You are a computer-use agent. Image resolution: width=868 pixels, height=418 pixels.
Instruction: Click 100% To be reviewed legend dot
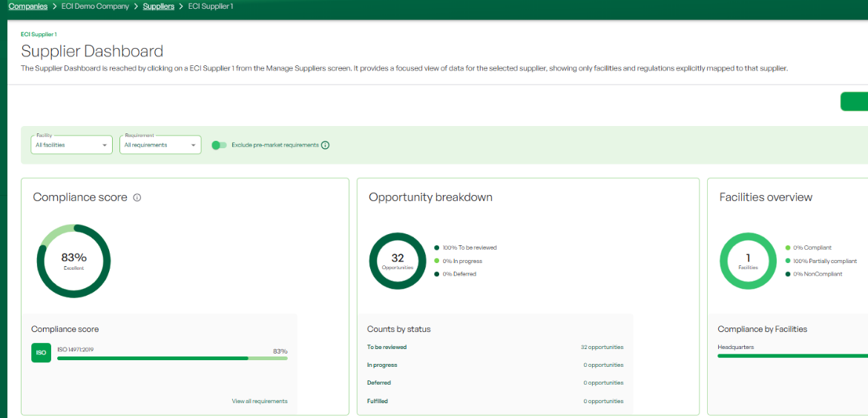tap(437, 248)
